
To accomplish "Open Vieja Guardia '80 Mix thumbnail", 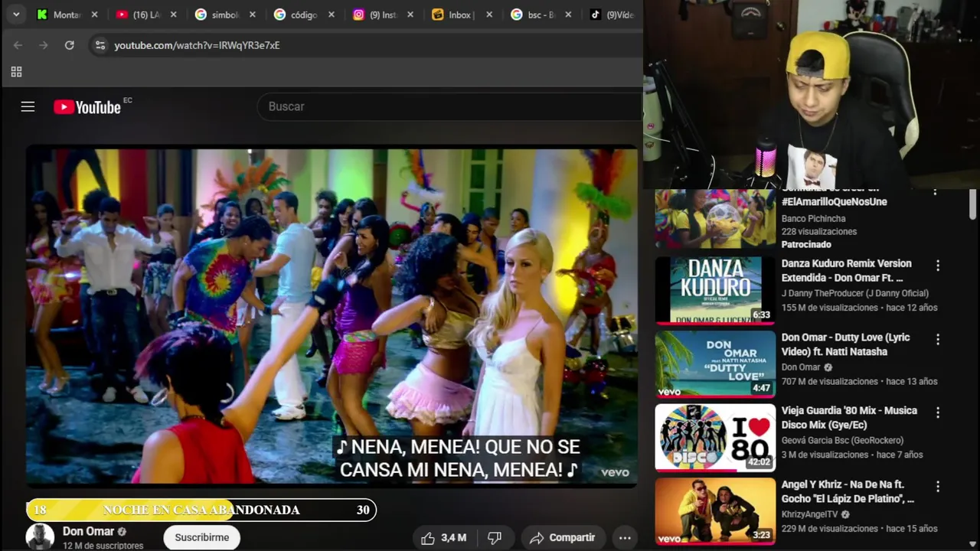I will coord(715,438).
